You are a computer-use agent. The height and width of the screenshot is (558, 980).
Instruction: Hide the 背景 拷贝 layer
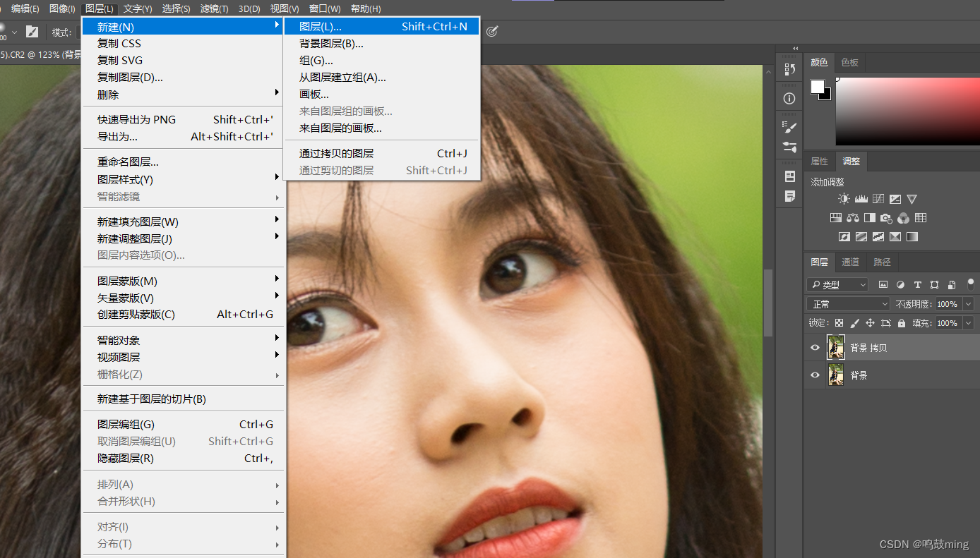[x=815, y=348]
